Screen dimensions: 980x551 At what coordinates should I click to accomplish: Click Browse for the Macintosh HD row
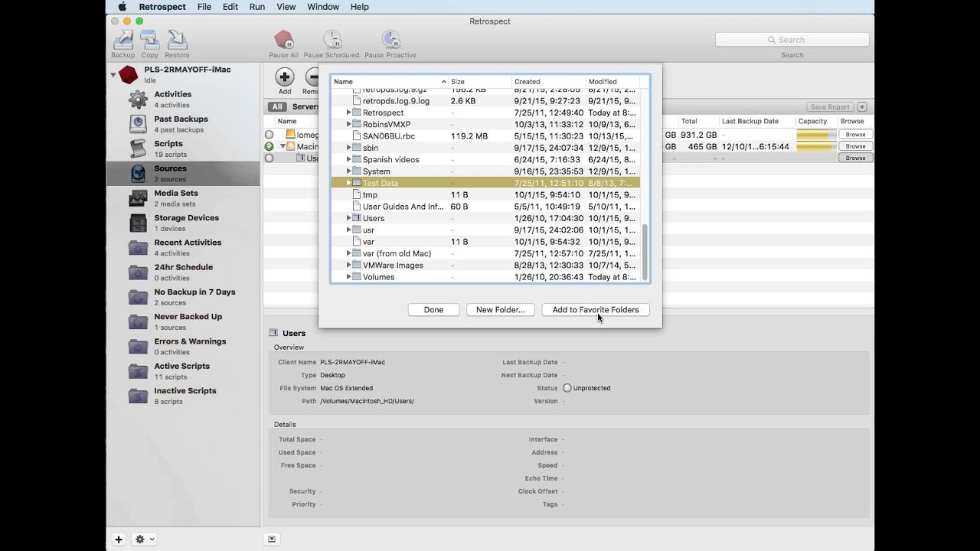855,146
